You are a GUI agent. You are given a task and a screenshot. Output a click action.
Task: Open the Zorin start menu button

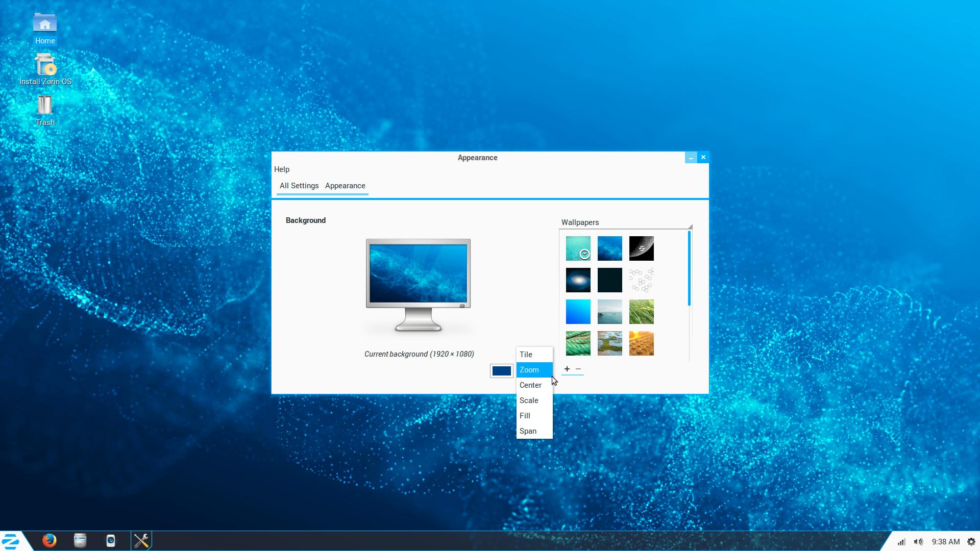click(x=11, y=541)
